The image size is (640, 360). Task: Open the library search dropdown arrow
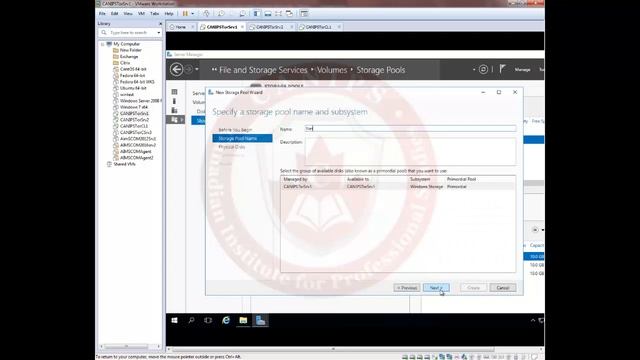(x=159, y=32)
